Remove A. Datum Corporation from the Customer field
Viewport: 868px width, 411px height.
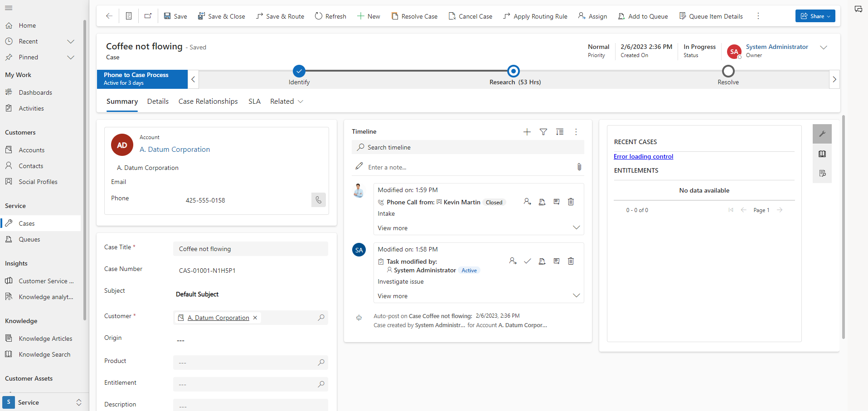255,318
